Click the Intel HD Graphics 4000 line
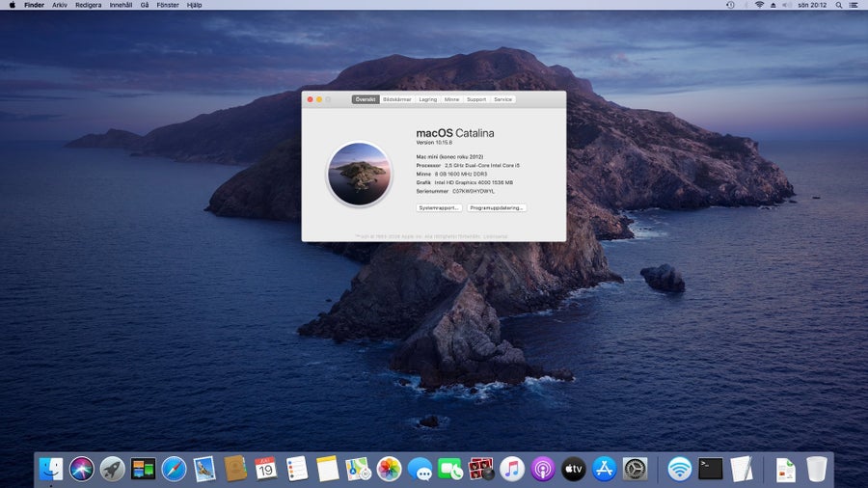The height and width of the screenshot is (488, 868). (465, 182)
